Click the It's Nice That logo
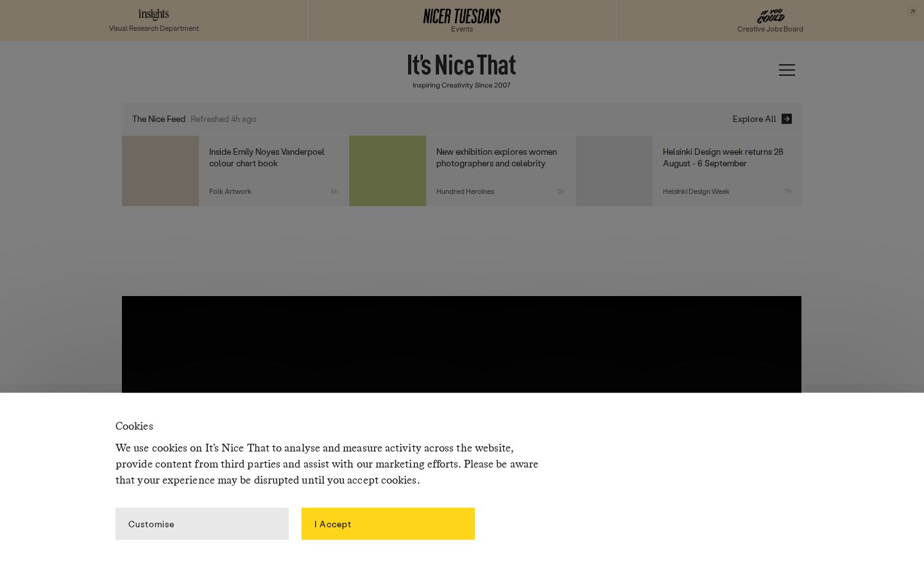This screenshot has width=924, height=578. [461, 65]
